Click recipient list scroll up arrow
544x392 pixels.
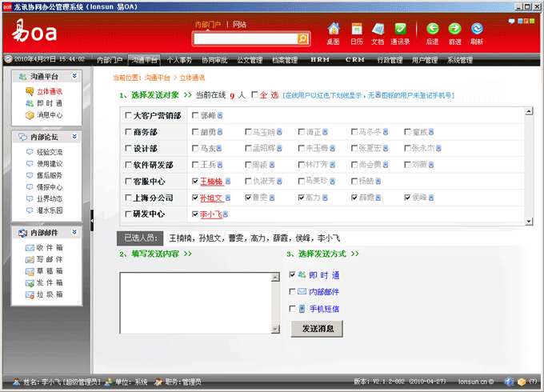click(x=529, y=111)
